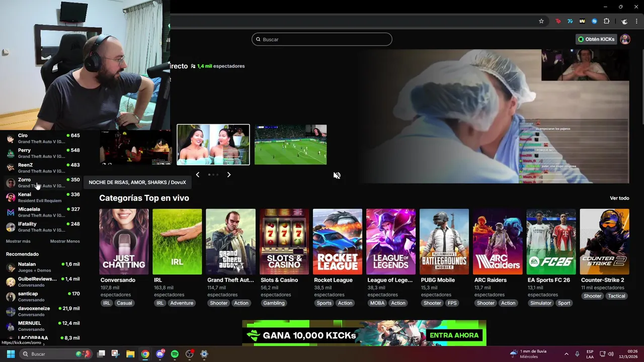Bookmark this page with the star icon
Screen dimensions: 644x362
tap(541, 21)
